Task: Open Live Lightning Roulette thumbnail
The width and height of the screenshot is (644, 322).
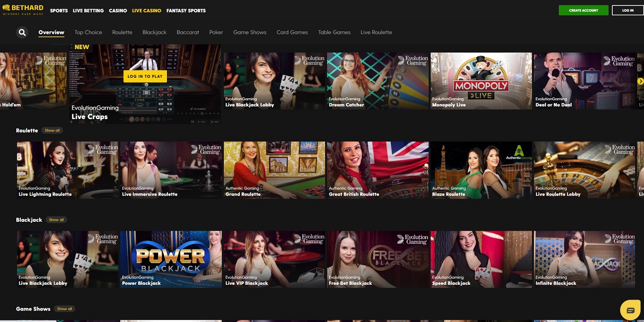Action: click(67, 170)
